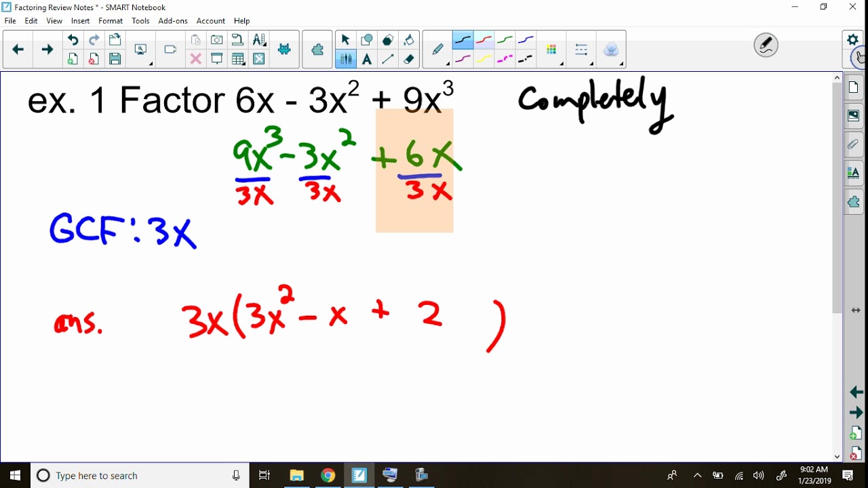Open the Attachments panel
The image size is (868, 488).
[x=853, y=144]
